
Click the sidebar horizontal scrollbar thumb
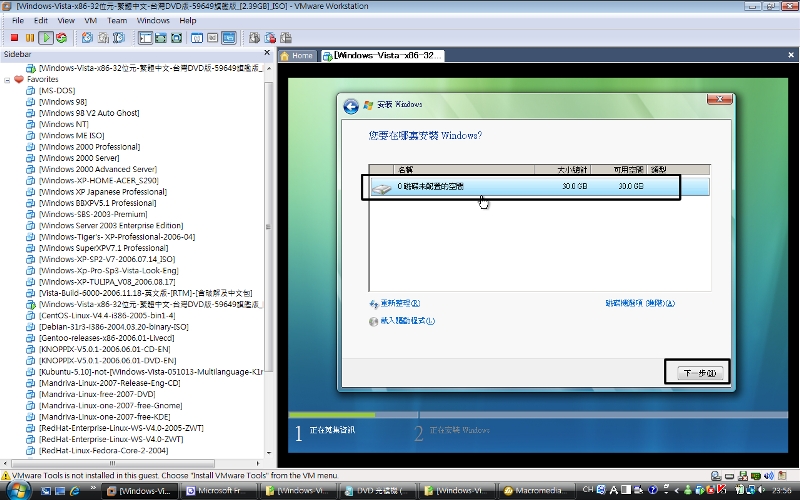click(x=112, y=463)
